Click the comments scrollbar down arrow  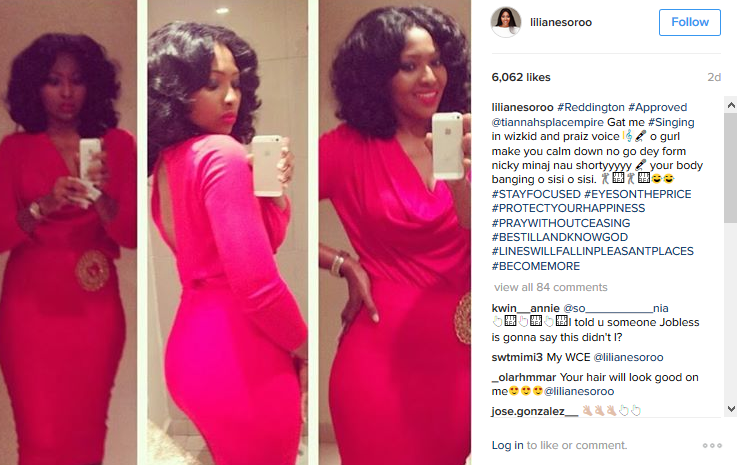click(731, 409)
